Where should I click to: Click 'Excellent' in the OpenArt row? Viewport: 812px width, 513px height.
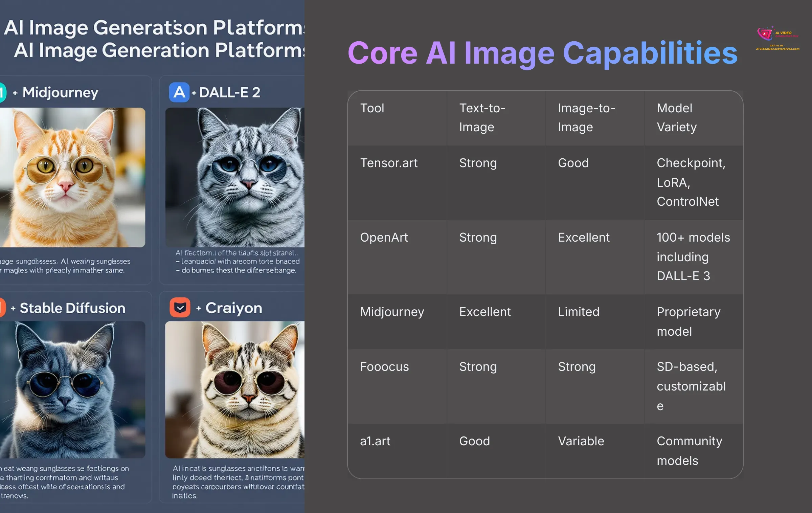point(584,238)
